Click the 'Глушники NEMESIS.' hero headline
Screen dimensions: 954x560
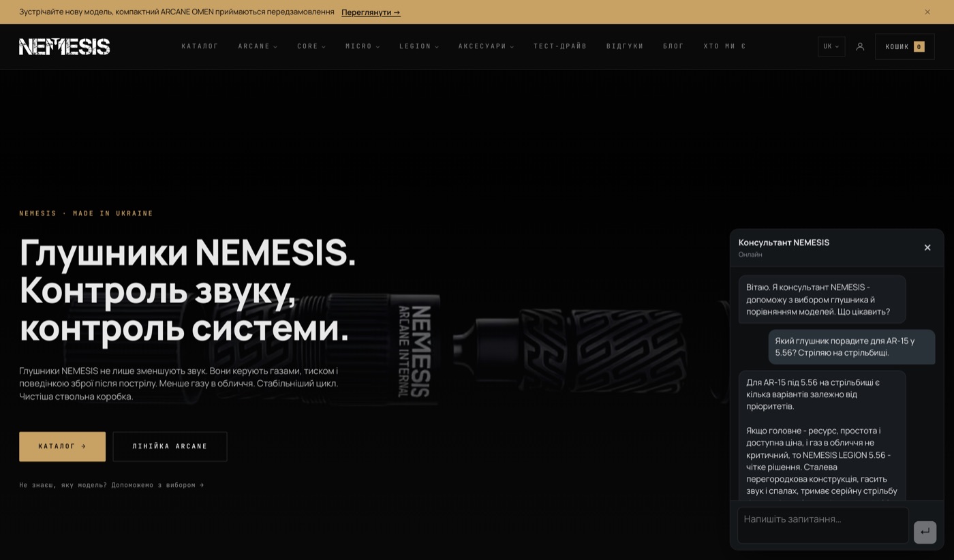(x=187, y=252)
